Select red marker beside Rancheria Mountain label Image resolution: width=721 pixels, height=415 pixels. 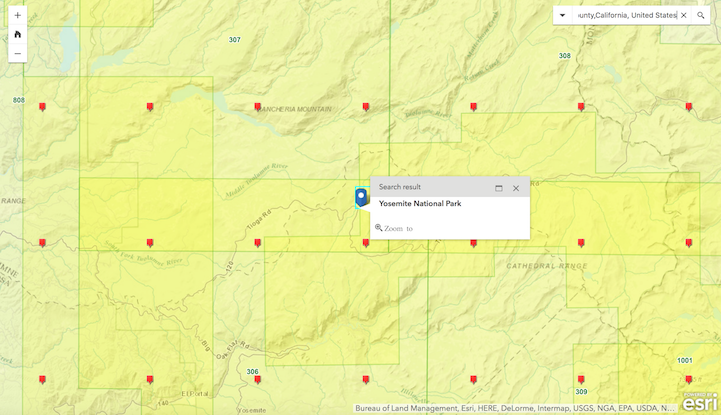tap(258, 106)
